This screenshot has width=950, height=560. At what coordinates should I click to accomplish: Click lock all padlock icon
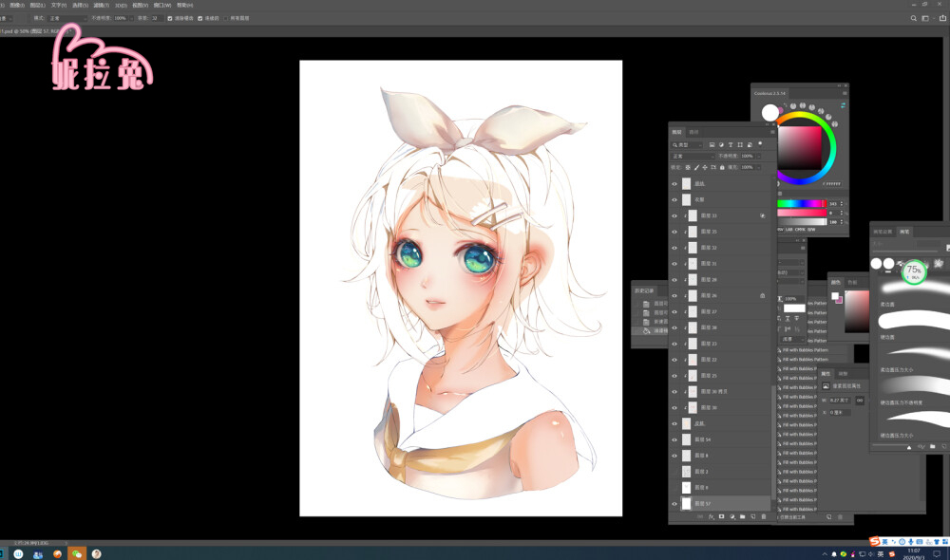coord(722,167)
